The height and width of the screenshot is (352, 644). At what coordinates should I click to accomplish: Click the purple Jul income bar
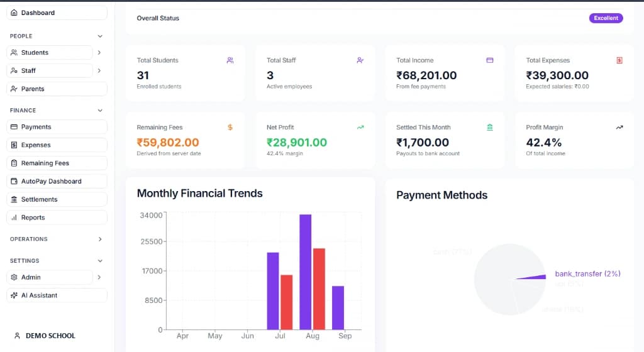(x=273, y=291)
